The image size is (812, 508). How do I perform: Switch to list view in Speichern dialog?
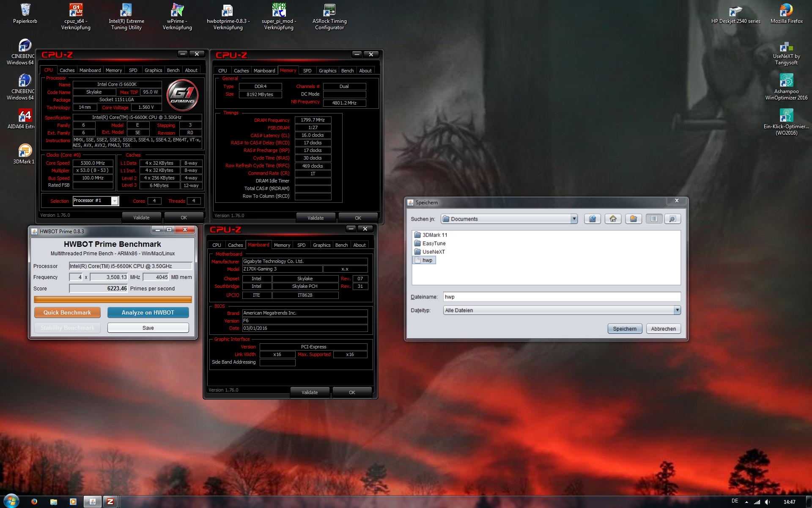pos(654,219)
